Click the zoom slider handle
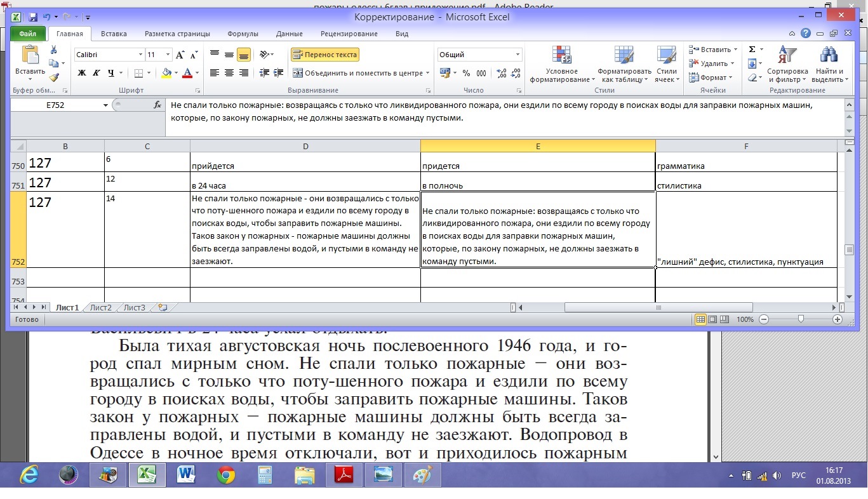Screen dimensions: 868x499 801,319
